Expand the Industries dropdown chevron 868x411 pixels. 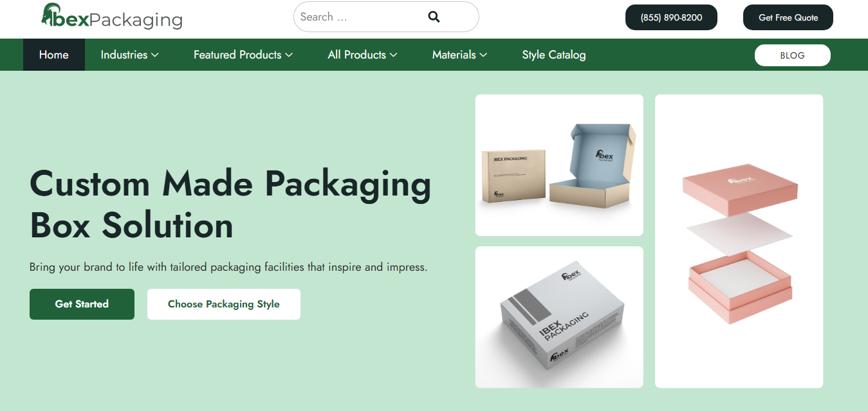pos(155,55)
